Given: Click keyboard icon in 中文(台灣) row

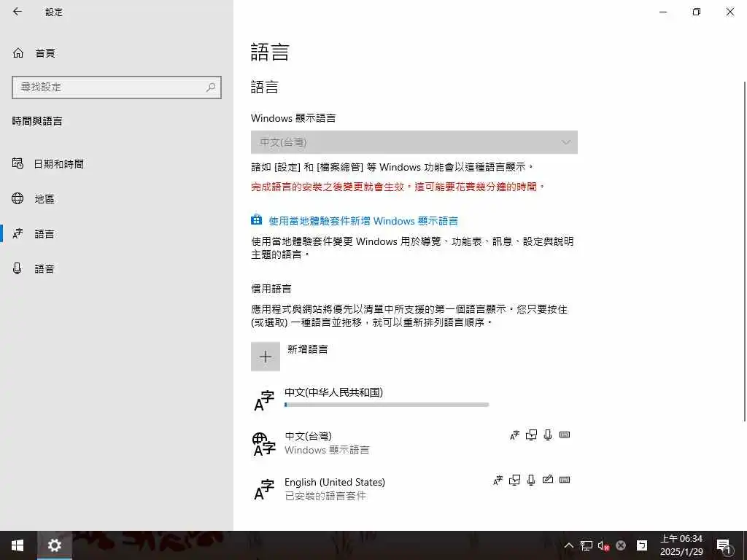Looking at the screenshot, I should click(x=565, y=435).
